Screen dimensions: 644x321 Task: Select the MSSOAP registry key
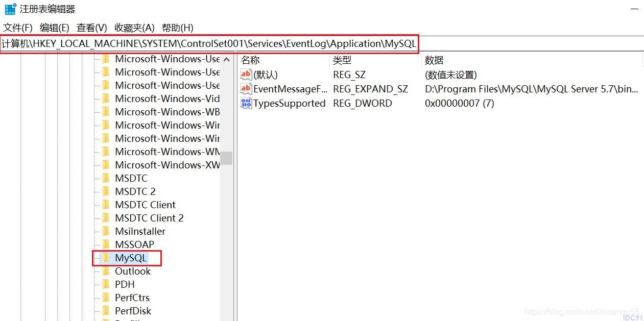pos(134,244)
